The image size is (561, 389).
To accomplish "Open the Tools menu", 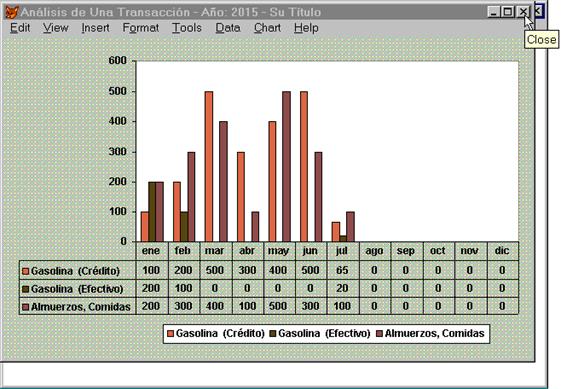I will coord(187,28).
